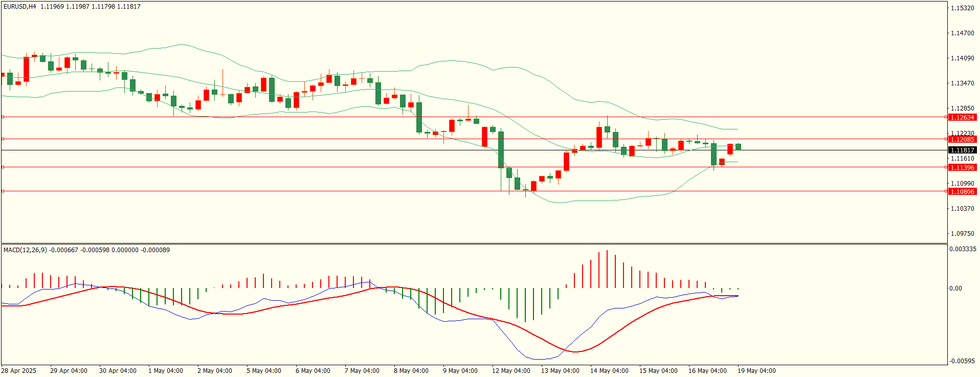The height and width of the screenshot is (377, 980).
Task: Click the -0.00595 MACD scale value
Action: pyautogui.click(x=963, y=361)
